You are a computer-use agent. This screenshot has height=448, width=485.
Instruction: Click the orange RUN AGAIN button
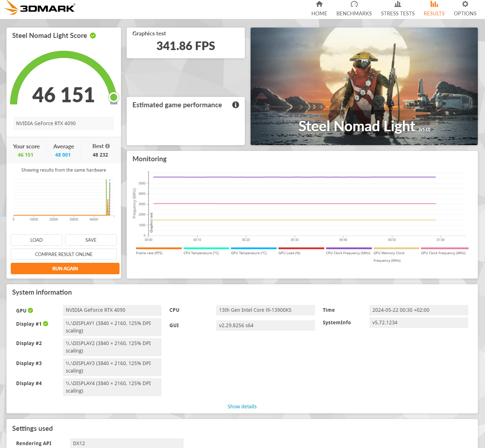(x=65, y=269)
